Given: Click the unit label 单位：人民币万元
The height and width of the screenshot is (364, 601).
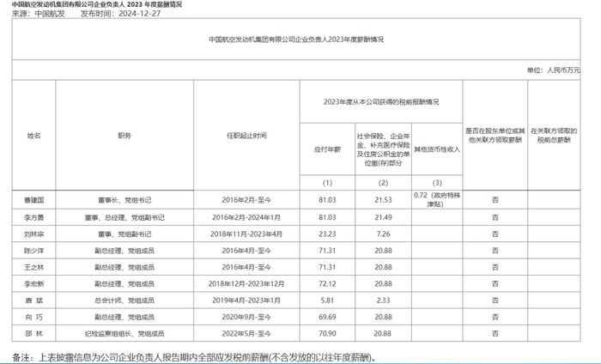Looking at the screenshot, I should (554, 70).
